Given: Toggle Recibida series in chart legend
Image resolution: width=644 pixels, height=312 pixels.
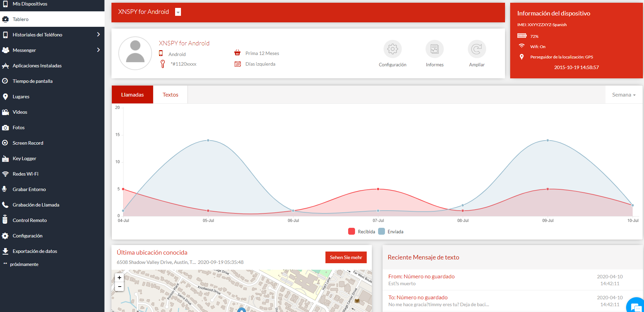Looking at the screenshot, I should 362,232.
